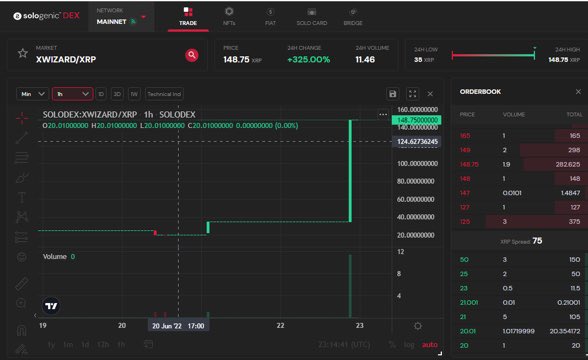Select sell order at price 125

pyautogui.click(x=520, y=222)
